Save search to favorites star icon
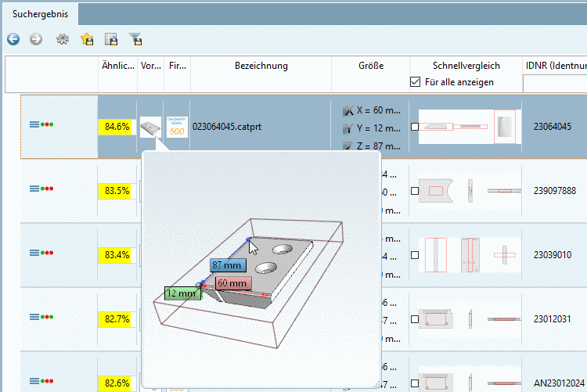Screen dimensions: 587x392 pos(87,39)
